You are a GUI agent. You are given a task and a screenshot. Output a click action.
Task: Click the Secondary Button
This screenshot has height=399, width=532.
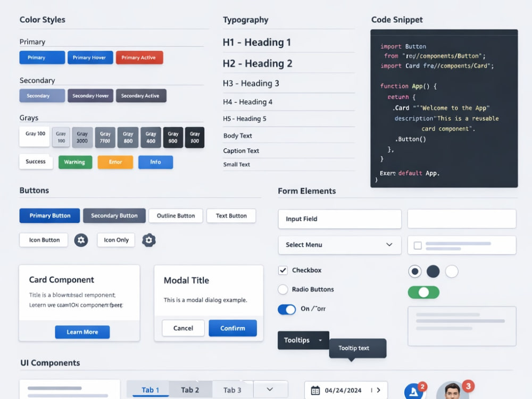[x=114, y=216]
